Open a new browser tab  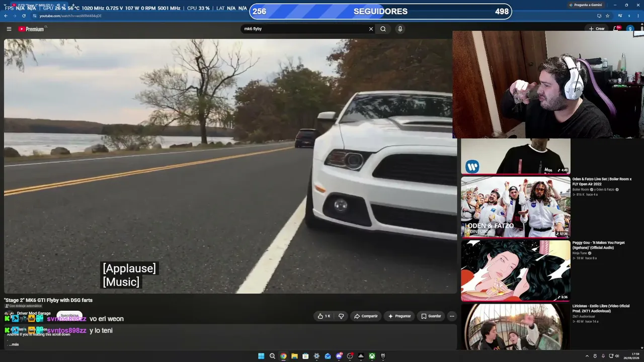click(x=73, y=5)
